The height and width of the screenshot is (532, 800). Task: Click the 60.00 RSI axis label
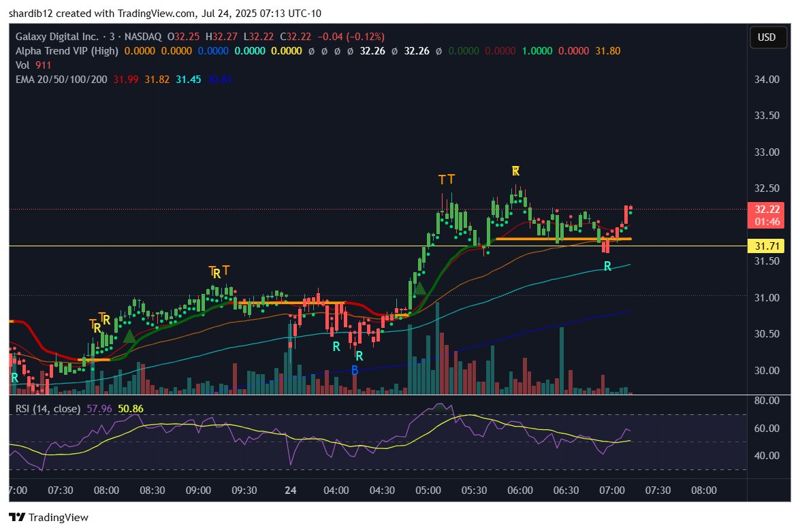767,428
